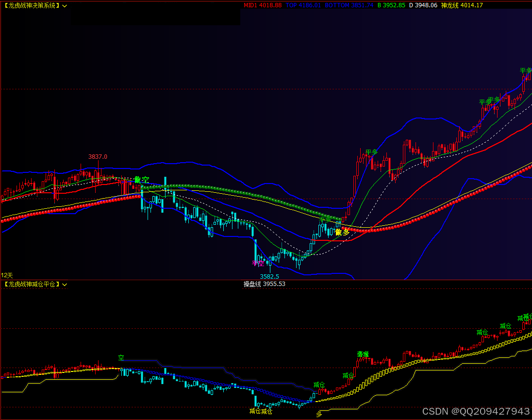Click the MID1 4018.88 readout

[x=263, y=5]
